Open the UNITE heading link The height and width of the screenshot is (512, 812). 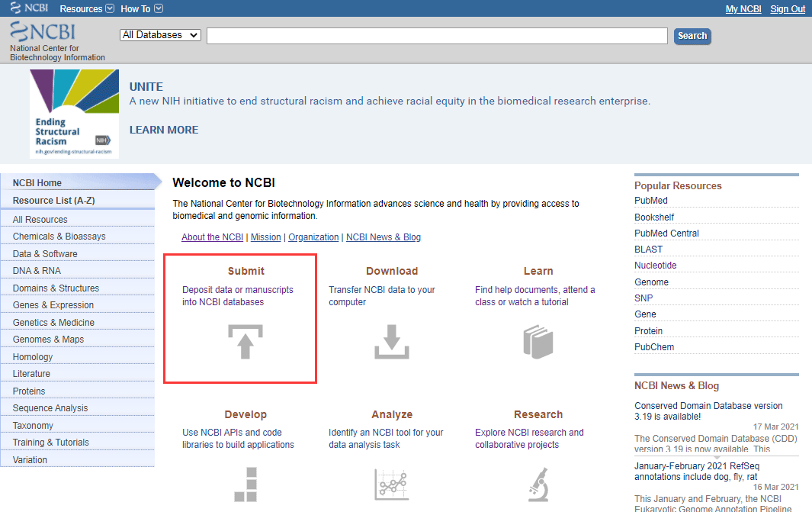146,86
